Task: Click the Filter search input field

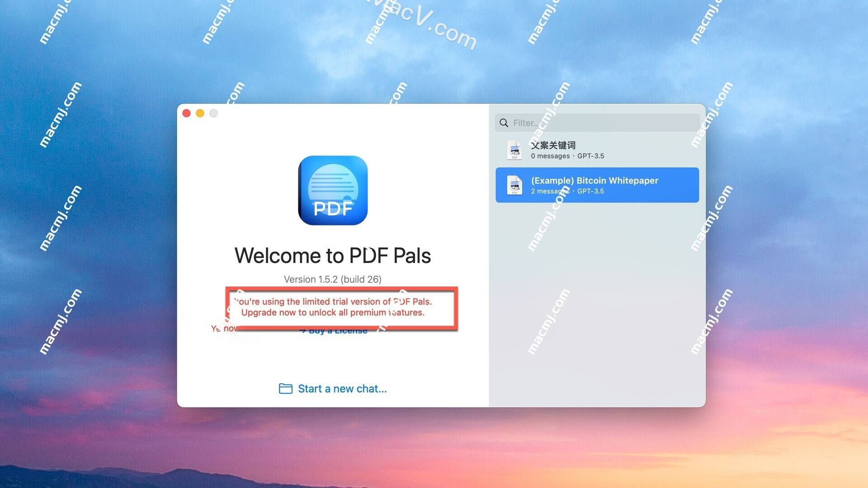Action: coord(596,123)
